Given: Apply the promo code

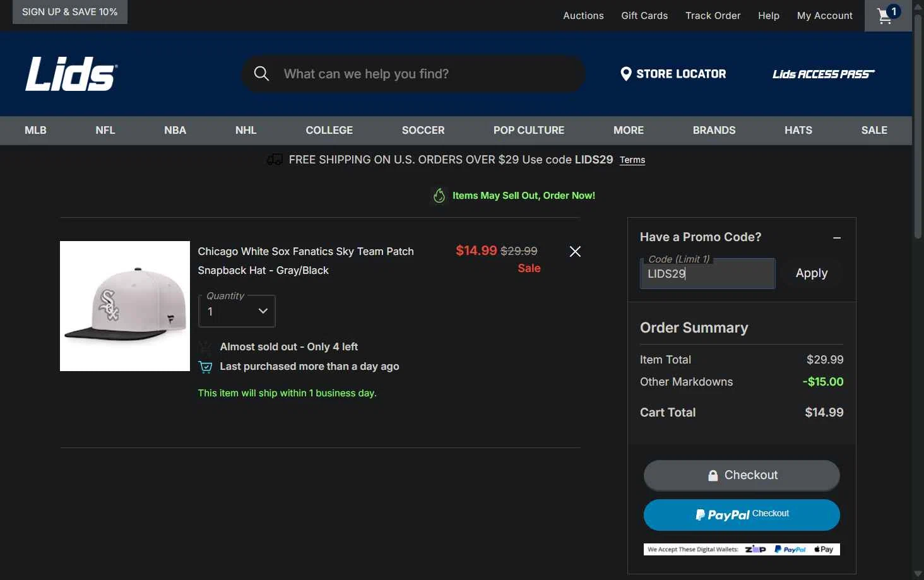Looking at the screenshot, I should tap(811, 273).
